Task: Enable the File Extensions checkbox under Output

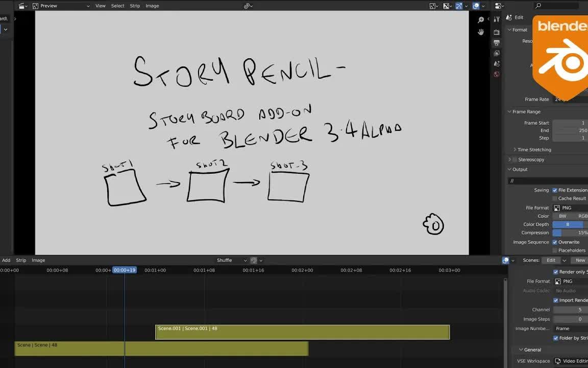Action: (554, 190)
